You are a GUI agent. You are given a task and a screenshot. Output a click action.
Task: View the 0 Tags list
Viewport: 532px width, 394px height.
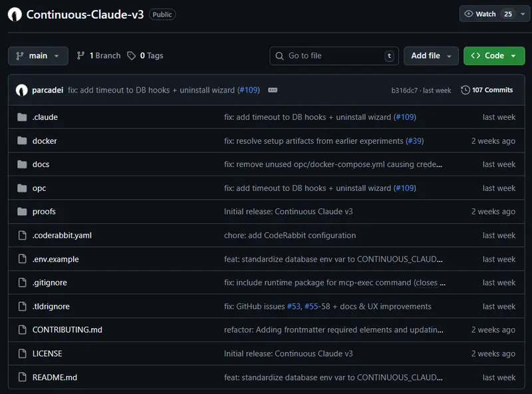[146, 56]
